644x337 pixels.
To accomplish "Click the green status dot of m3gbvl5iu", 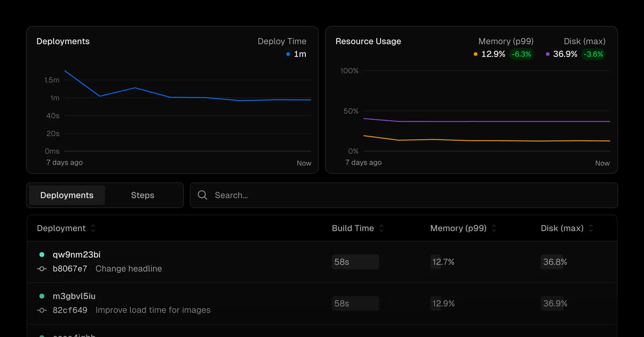I will (x=42, y=296).
